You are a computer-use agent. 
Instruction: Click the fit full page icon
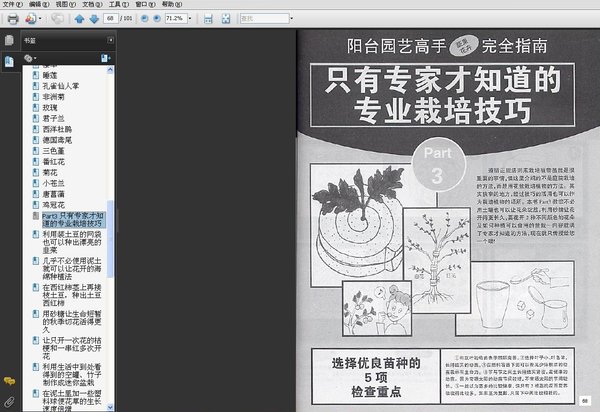tap(226, 19)
